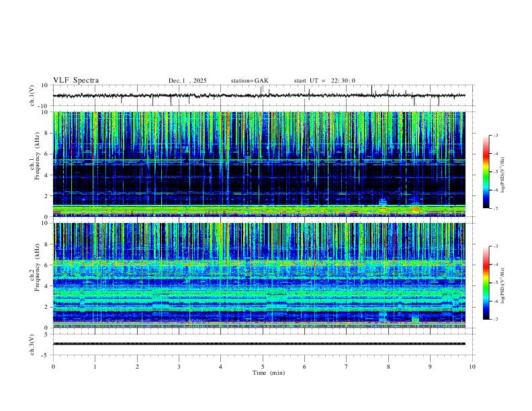Click the ch.3 voltage trace band
This screenshot has width=532, height=411.
click(259, 344)
